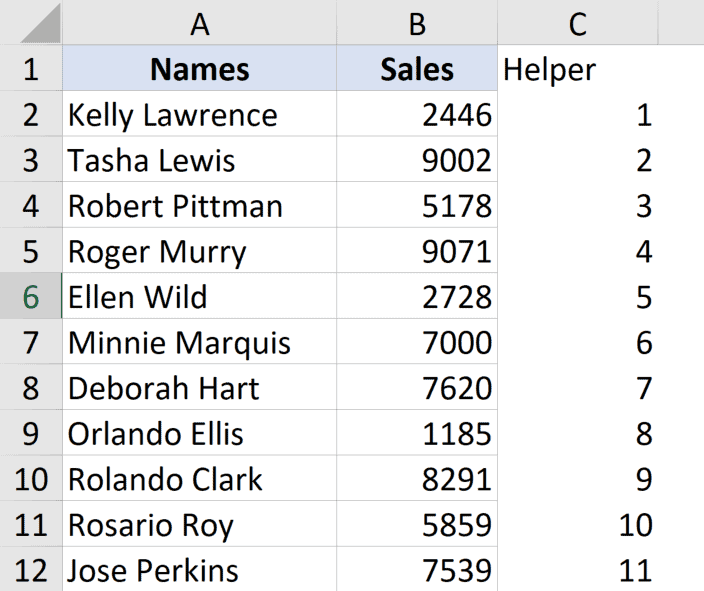The height and width of the screenshot is (591, 704).
Task: Select sales value 9071
Action: [x=417, y=251]
